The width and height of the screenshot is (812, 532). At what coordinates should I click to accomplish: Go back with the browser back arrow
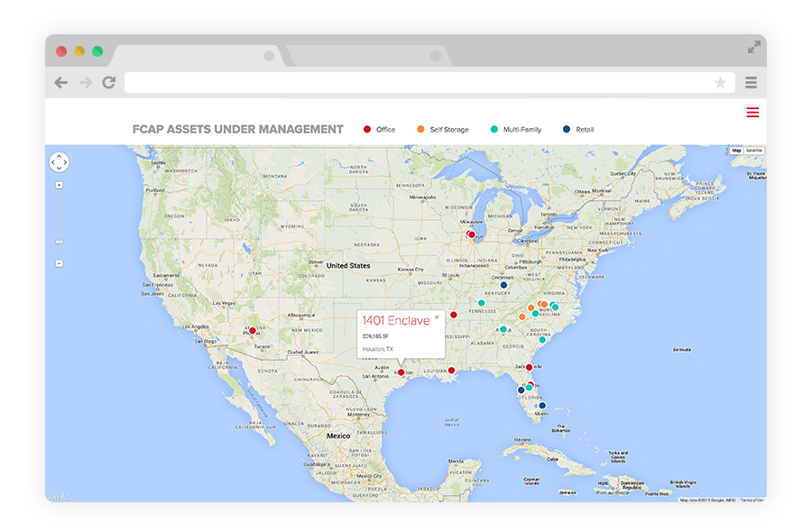[x=61, y=82]
